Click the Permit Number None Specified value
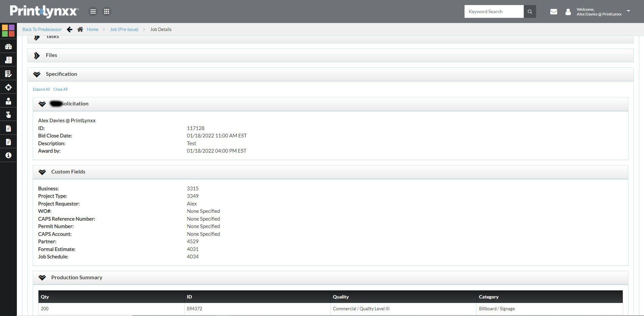This screenshot has width=644, height=316. (203, 226)
